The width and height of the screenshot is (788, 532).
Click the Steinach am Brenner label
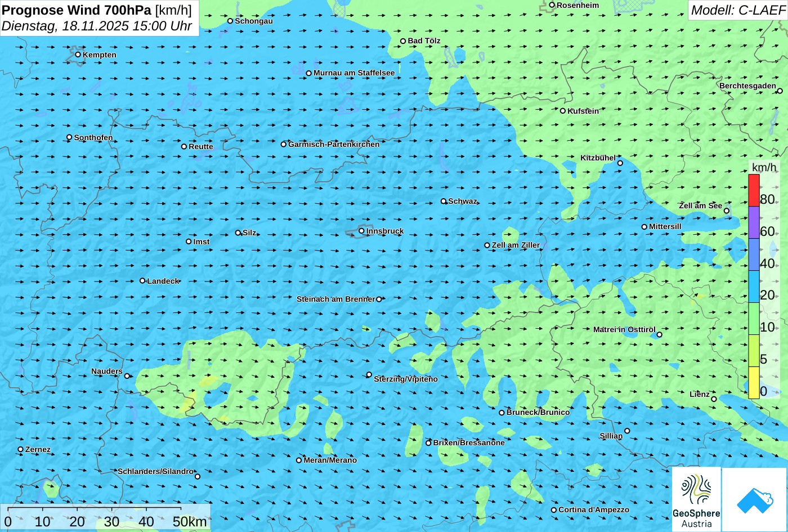(x=336, y=299)
